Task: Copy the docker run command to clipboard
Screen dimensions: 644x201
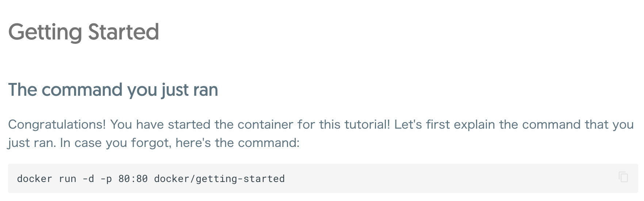Action: (x=623, y=177)
